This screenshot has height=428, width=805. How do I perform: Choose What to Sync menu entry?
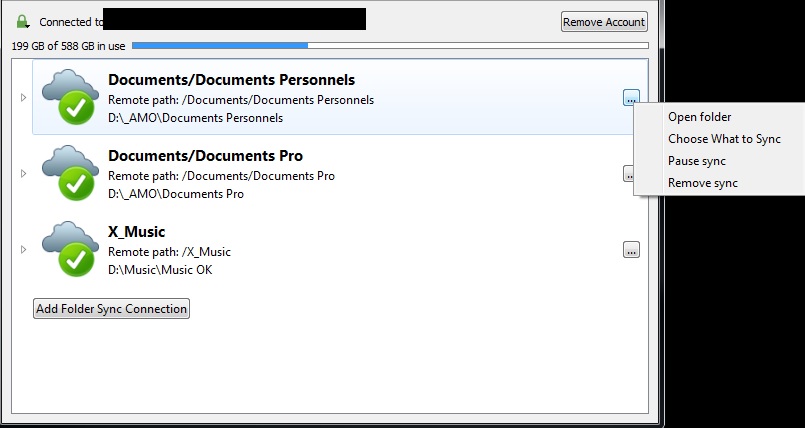coord(724,139)
